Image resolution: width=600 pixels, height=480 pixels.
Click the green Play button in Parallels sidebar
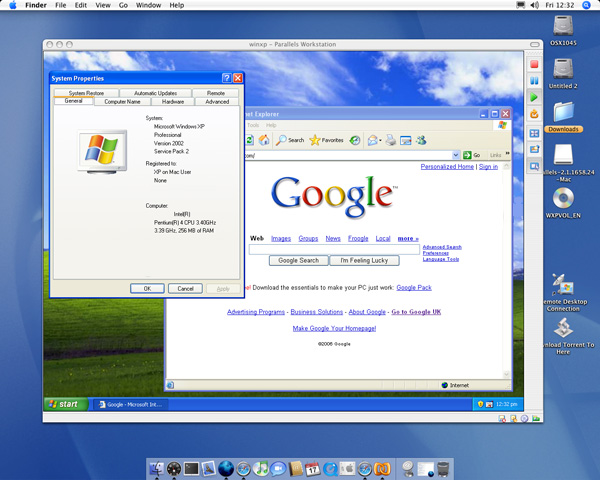coord(534,97)
